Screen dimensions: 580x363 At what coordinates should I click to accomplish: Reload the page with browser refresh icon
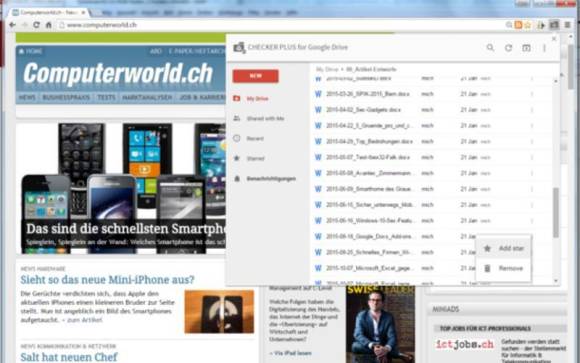(x=36, y=25)
